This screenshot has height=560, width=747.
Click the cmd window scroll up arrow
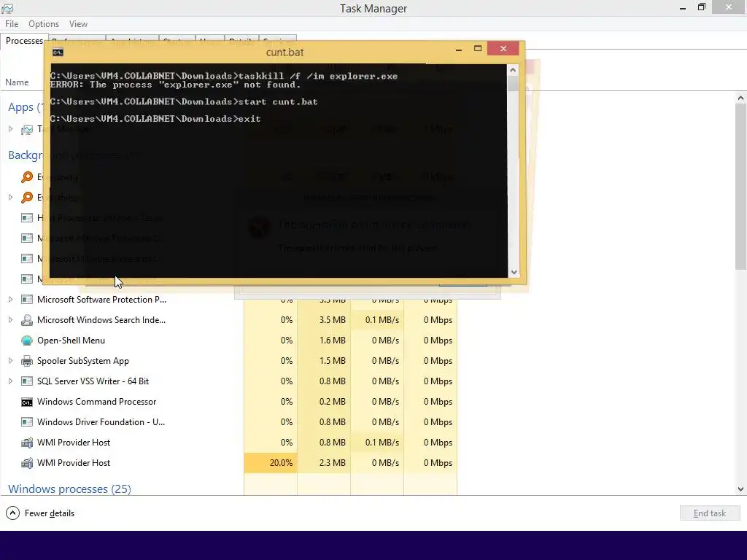tap(513, 70)
